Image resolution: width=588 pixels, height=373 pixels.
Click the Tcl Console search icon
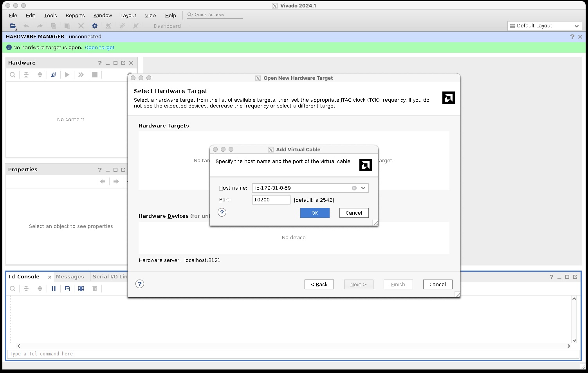13,289
